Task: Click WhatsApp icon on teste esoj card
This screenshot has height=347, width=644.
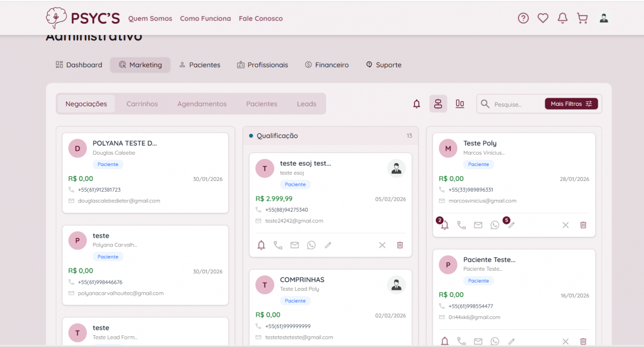Action: pos(311,245)
